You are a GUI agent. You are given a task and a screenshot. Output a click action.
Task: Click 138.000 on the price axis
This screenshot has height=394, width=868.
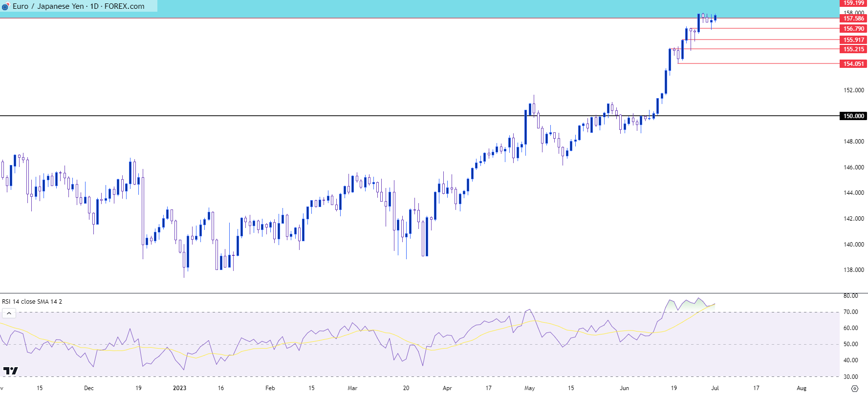click(853, 270)
